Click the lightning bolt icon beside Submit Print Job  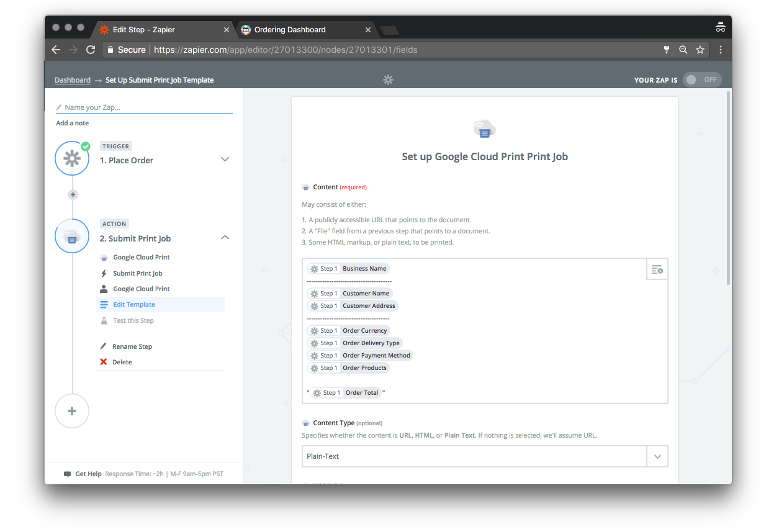(x=104, y=273)
